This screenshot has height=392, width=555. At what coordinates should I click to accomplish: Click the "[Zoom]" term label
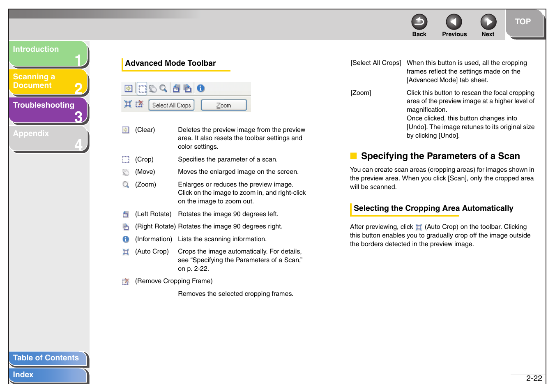[x=361, y=93]
